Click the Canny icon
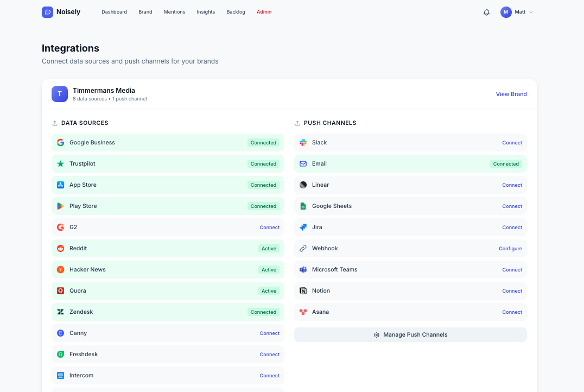The width and height of the screenshot is (584, 392). tap(60, 333)
